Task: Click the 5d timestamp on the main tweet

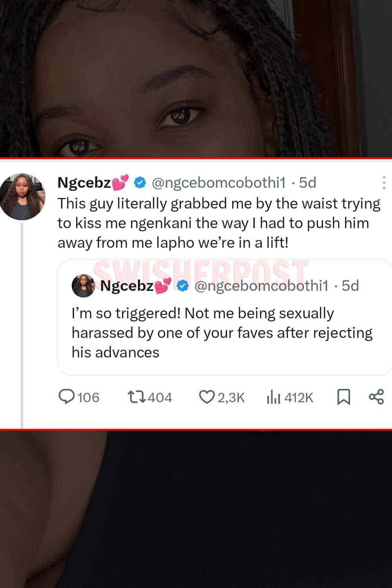Action: (x=307, y=183)
